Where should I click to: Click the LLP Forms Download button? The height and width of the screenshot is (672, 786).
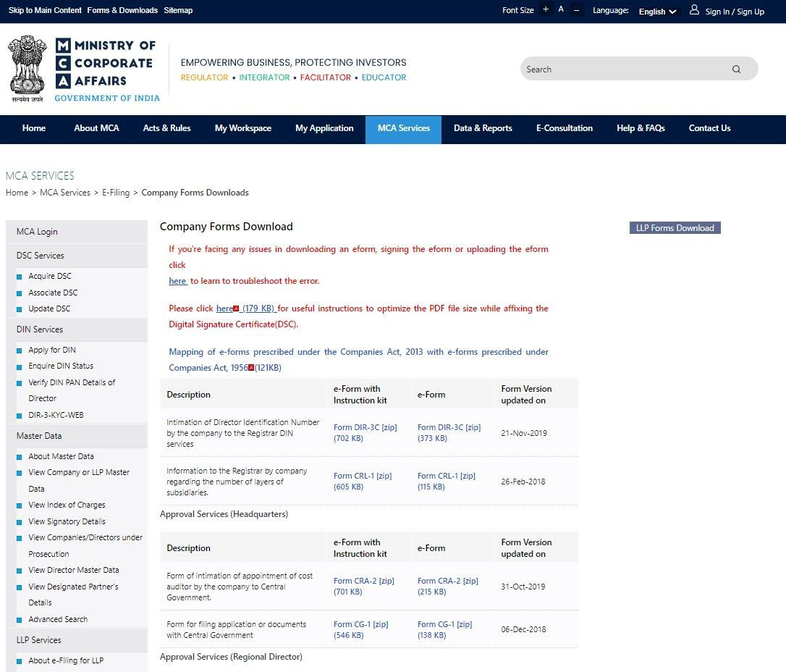click(x=674, y=227)
